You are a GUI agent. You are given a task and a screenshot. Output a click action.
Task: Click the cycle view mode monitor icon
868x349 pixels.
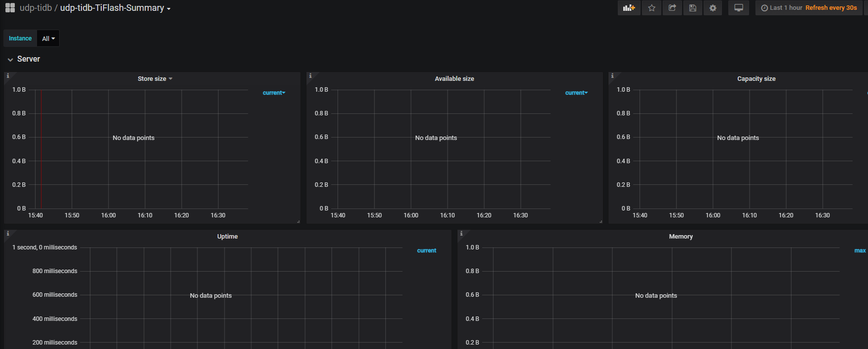coord(738,8)
